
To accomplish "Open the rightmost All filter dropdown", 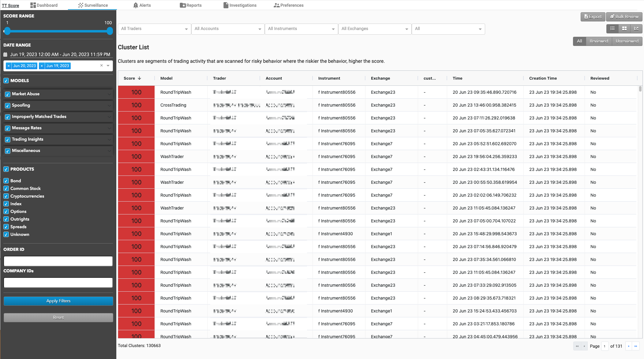I will click(x=448, y=29).
